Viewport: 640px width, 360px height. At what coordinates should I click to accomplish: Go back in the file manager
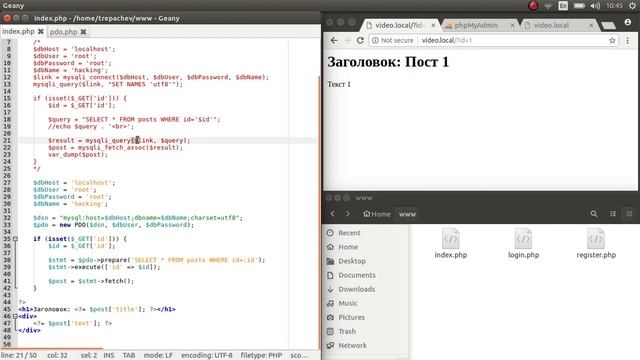[333, 214]
